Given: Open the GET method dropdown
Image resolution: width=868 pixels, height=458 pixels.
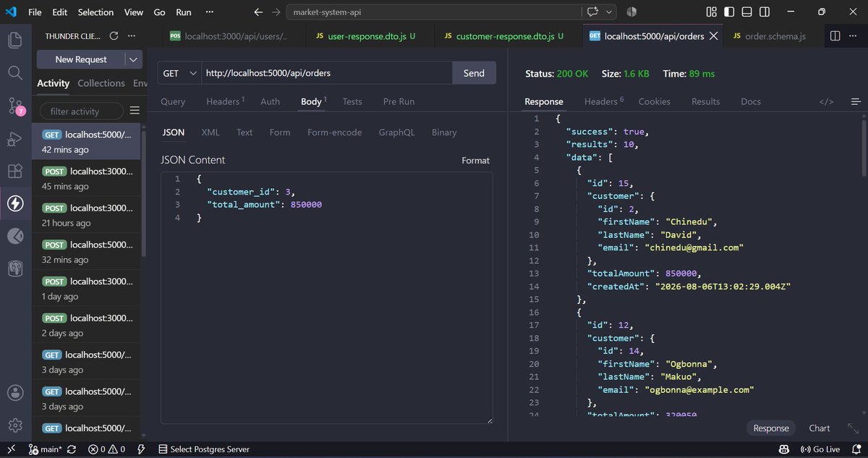Looking at the screenshot, I should 179,73.
